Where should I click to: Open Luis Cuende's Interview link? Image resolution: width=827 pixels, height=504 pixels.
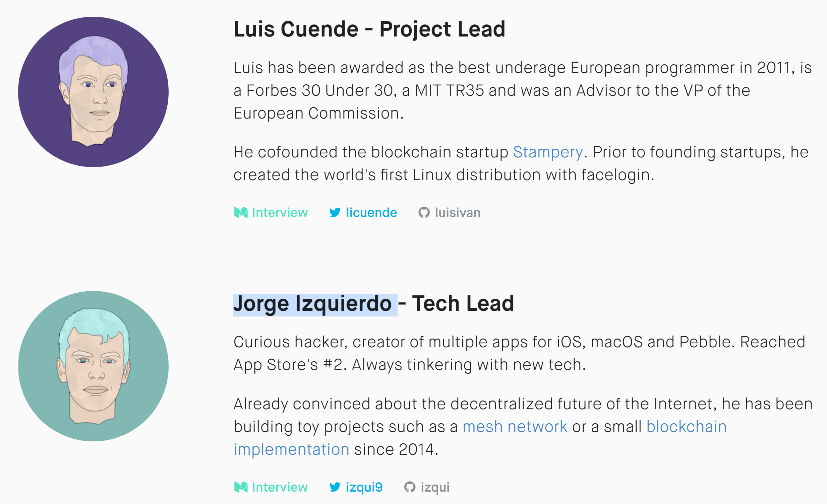(x=280, y=213)
